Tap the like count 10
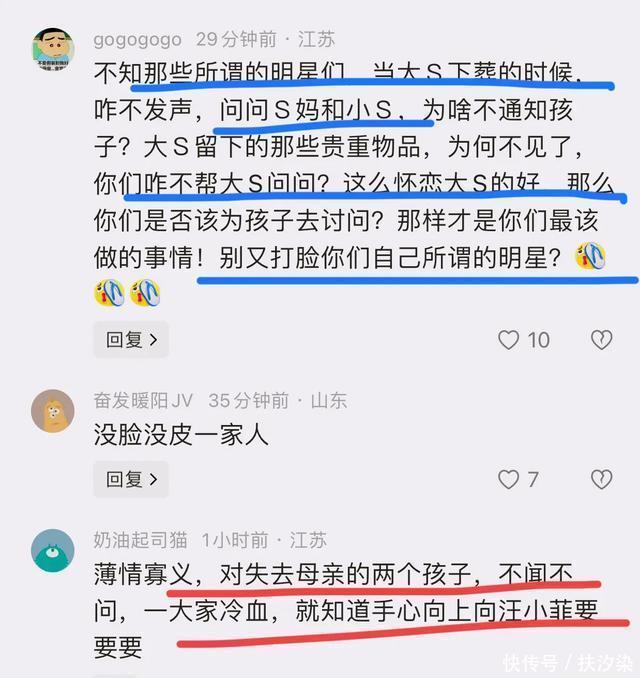 [538, 340]
